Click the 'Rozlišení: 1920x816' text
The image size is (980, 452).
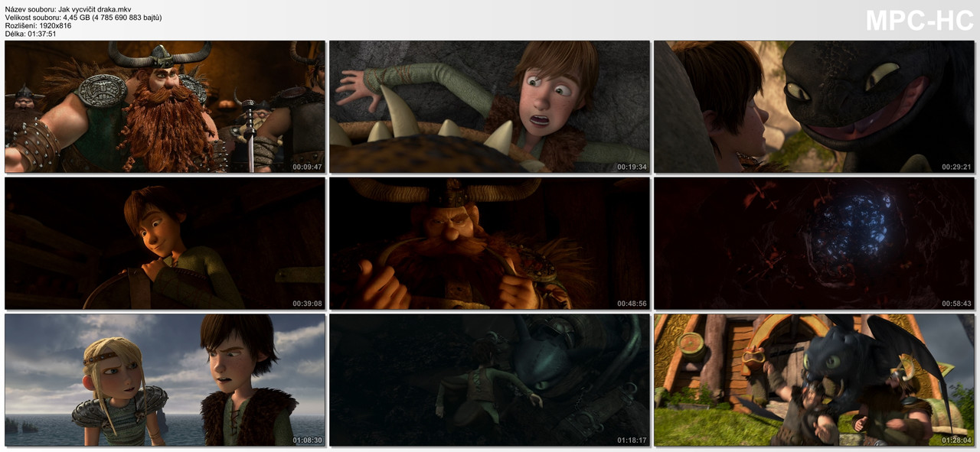coord(38,25)
